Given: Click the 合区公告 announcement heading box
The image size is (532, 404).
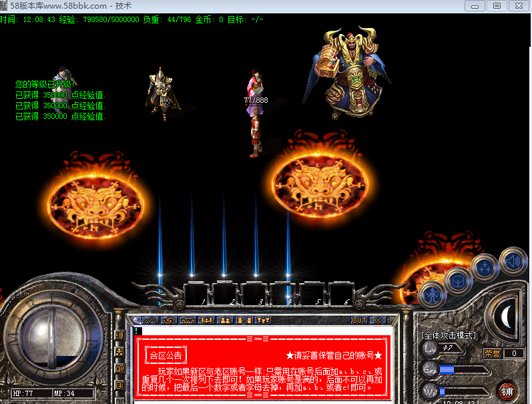Looking at the screenshot, I should [166, 355].
